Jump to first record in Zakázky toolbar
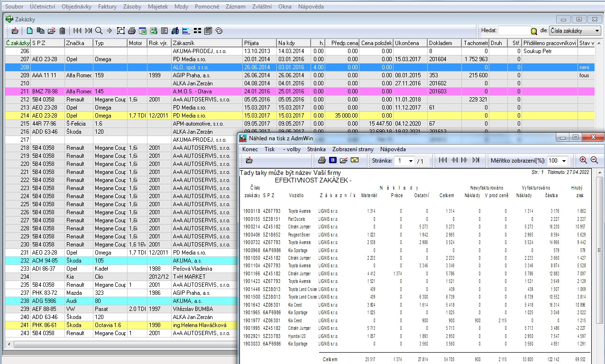Image resolution: width=605 pixels, height=364 pixels. point(77,31)
